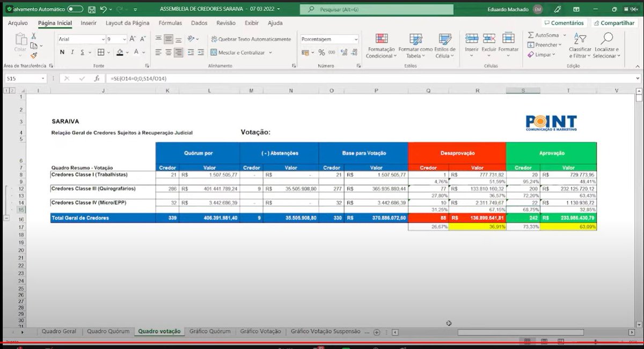Viewport: 644px width, 349px height.
Task: Switch to Quadro Geral sheet
Action: [59, 331]
